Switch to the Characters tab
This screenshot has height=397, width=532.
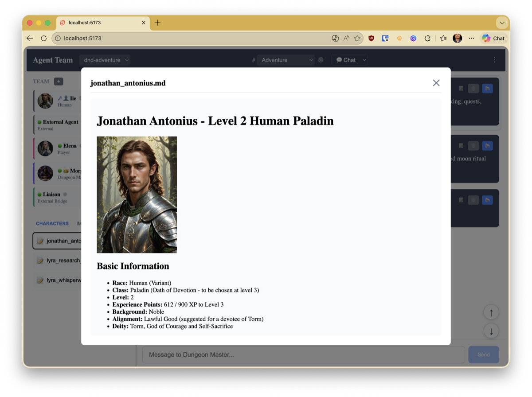click(52, 224)
